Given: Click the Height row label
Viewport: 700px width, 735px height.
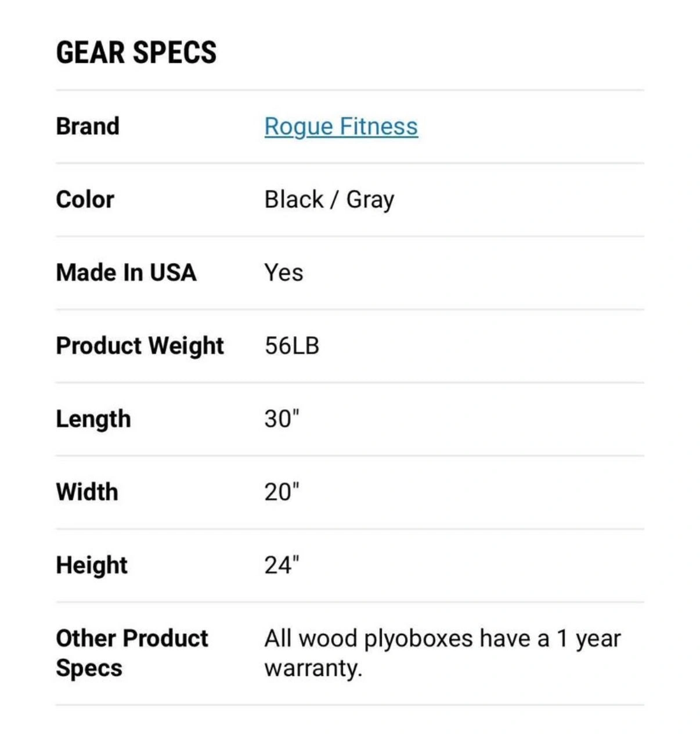Looking at the screenshot, I should point(91,565).
